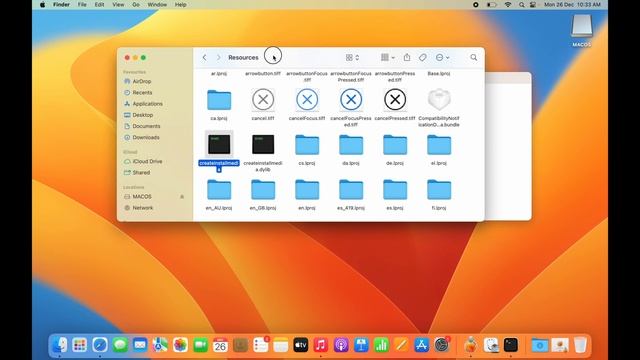Select the cancel.tiff file icon
The image size is (640, 360).
click(263, 100)
